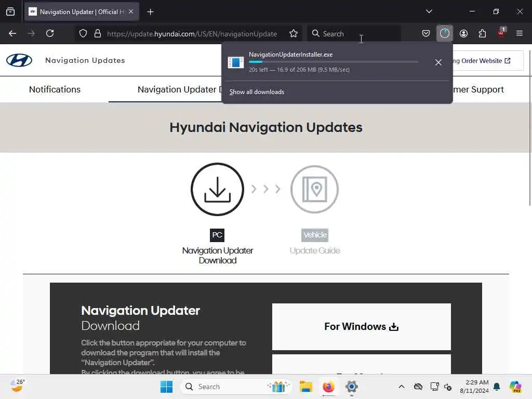Open the Customer Support tab
The height and width of the screenshot is (399, 532).
[478, 89]
